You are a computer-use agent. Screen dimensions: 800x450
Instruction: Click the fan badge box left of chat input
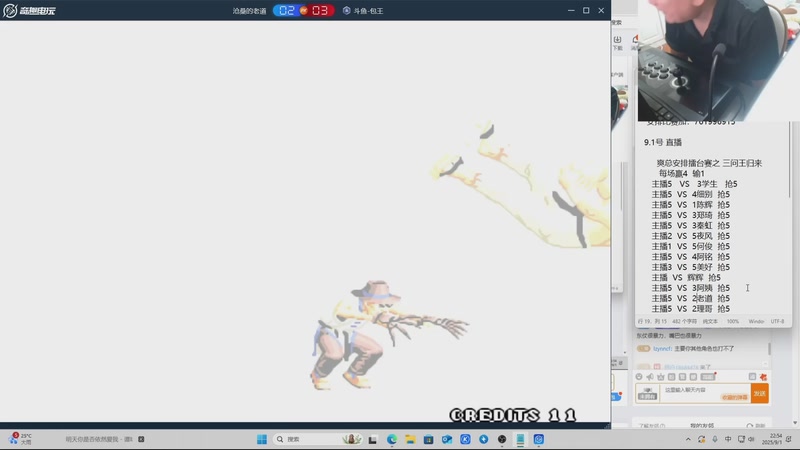(647, 393)
